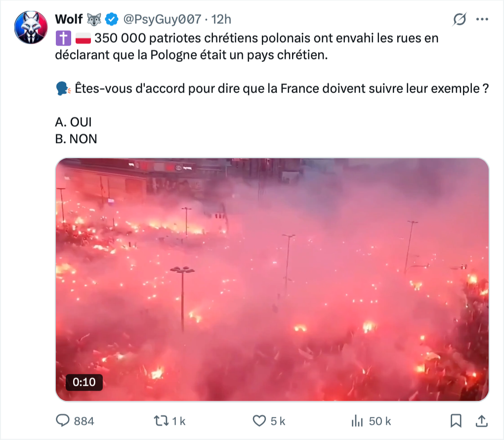Open the share upload icon

[x=481, y=421]
